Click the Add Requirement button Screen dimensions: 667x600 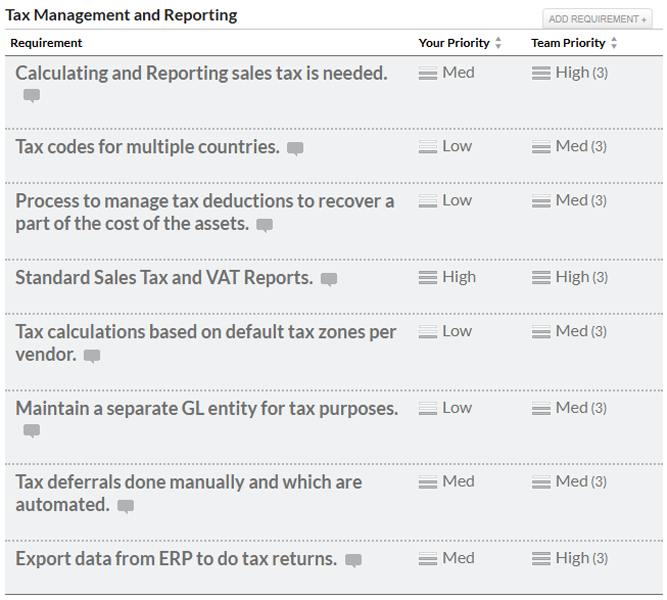pos(597,19)
